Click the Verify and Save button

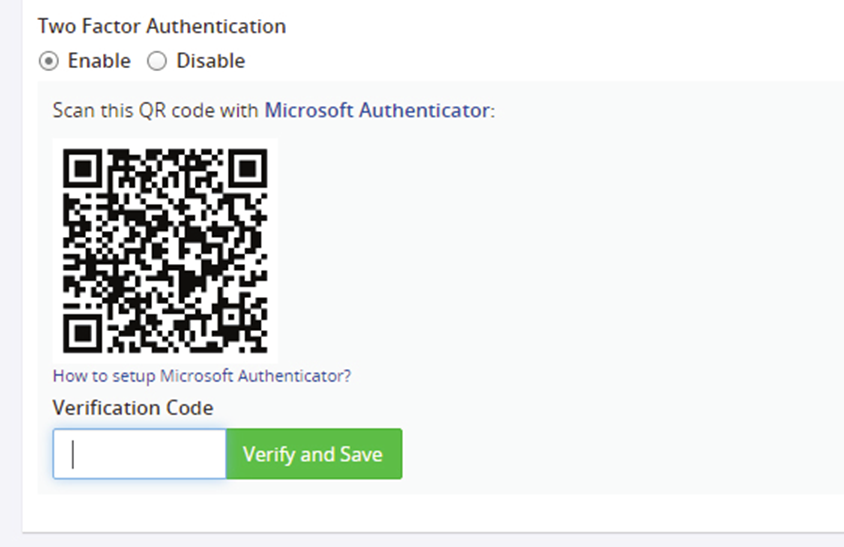coord(314,454)
